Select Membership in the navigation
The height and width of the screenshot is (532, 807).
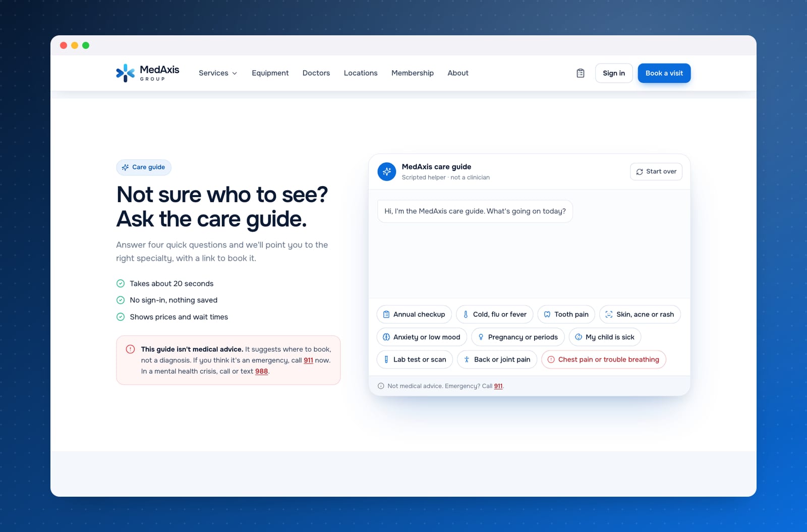pyautogui.click(x=413, y=73)
